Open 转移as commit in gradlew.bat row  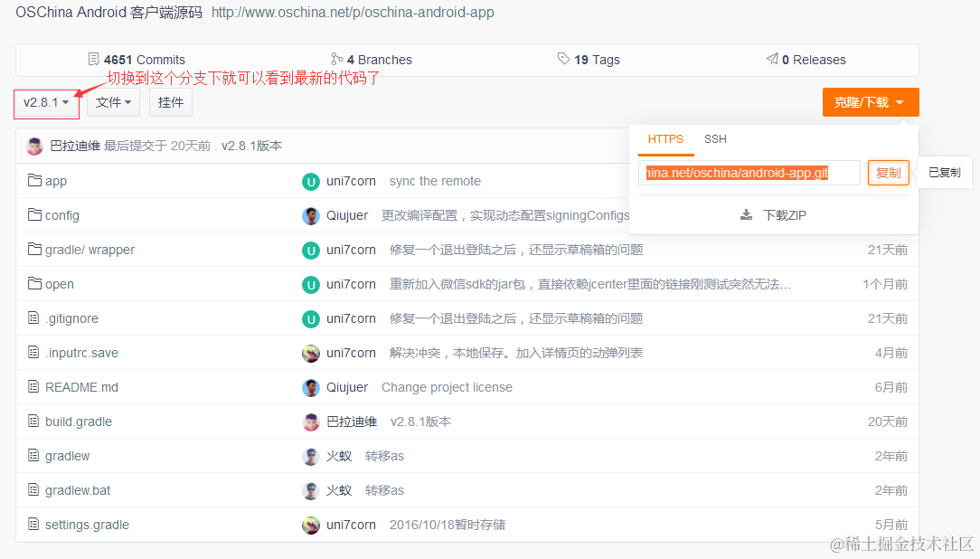tap(384, 491)
